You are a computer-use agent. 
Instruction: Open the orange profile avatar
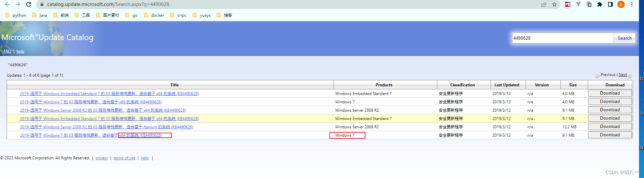coord(621,4)
